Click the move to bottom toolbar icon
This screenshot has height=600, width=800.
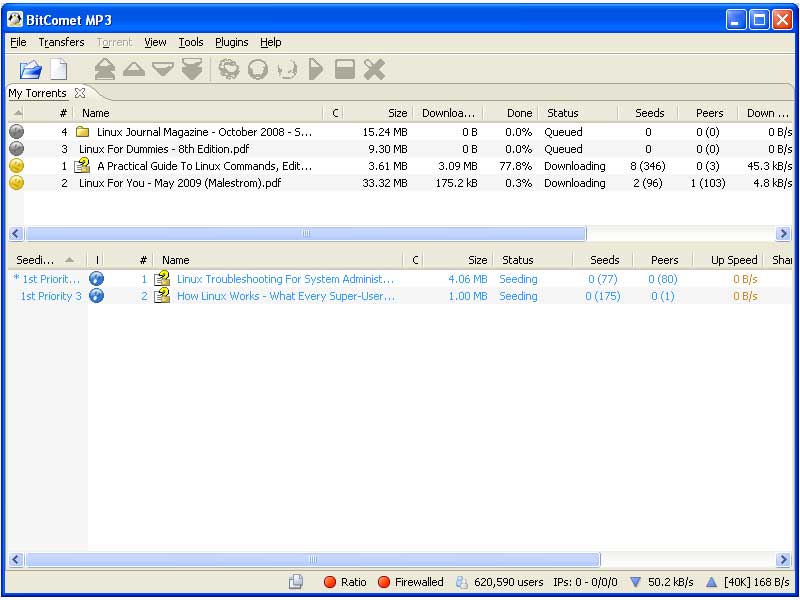[x=192, y=69]
